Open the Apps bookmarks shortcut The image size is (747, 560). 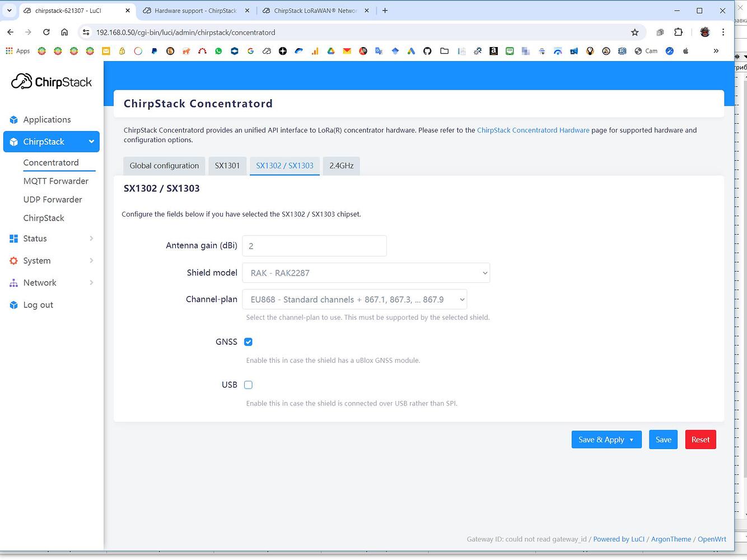click(17, 51)
